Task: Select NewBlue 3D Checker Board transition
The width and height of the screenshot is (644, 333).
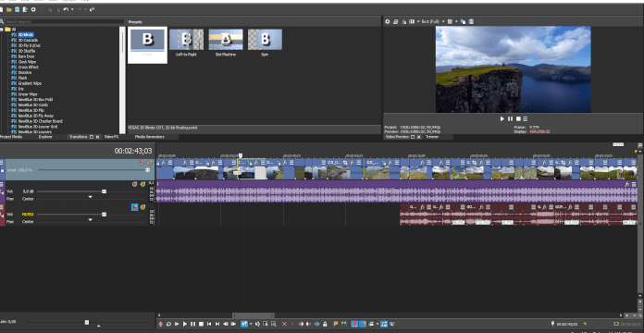Action: point(41,121)
